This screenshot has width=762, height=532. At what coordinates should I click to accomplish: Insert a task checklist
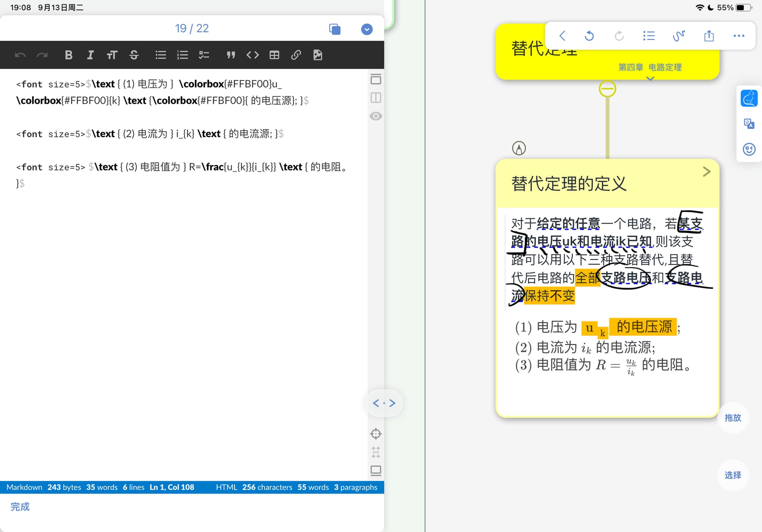204,55
